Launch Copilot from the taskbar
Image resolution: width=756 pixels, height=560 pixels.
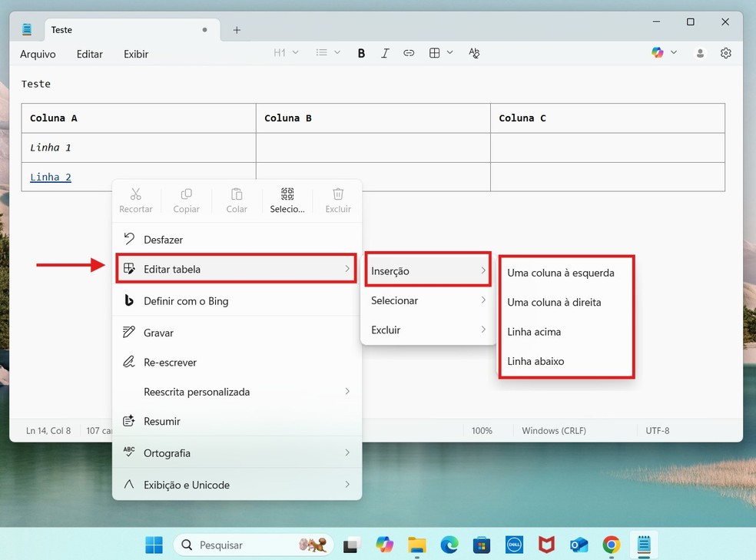[384, 545]
